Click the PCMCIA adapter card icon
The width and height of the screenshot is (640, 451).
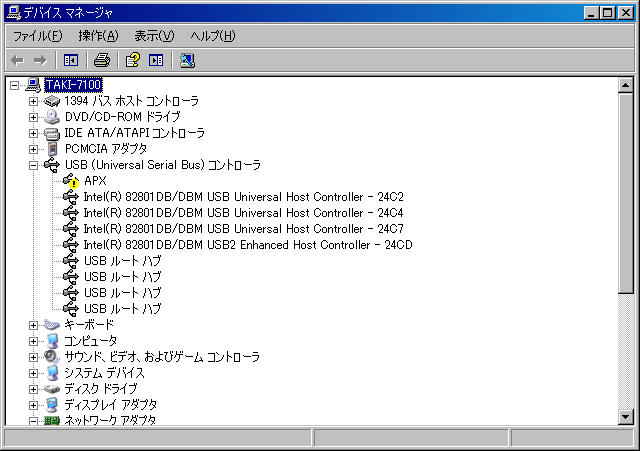click(x=52, y=149)
